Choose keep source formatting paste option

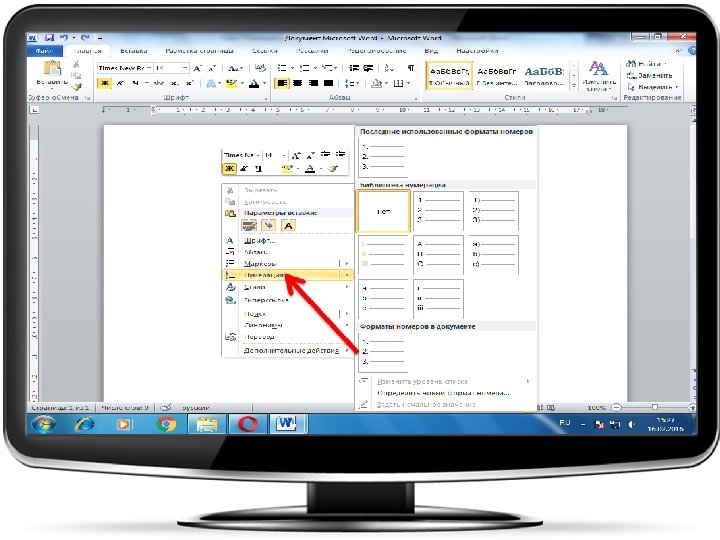point(249,225)
